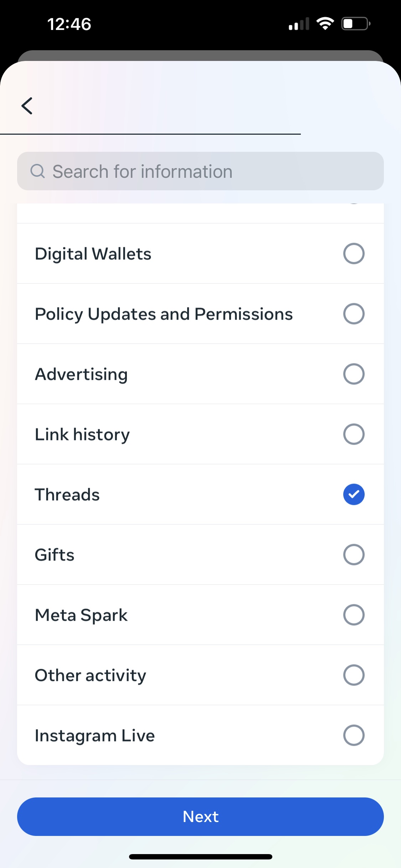Select the Meta Spark checkbox
The image size is (401, 868).
click(x=354, y=615)
